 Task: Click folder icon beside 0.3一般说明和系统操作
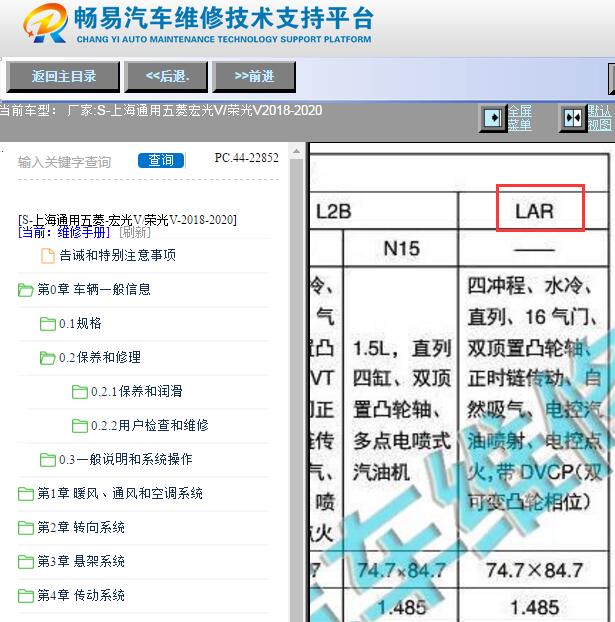coord(48,460)
